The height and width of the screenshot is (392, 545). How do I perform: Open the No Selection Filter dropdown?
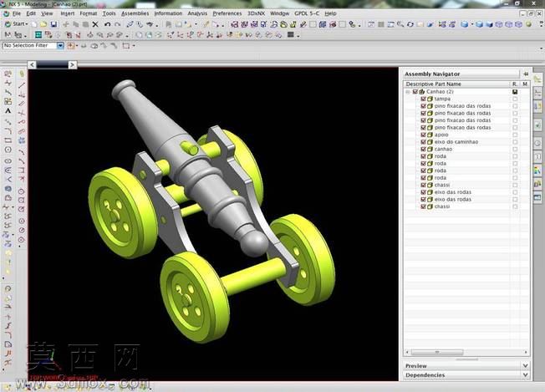click(60, 45)
